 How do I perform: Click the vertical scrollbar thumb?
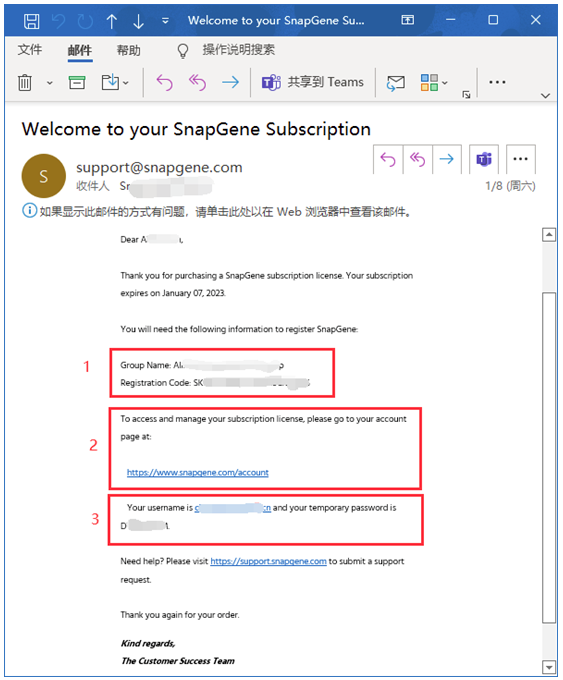pyautogui.click(x=549, y=458)
